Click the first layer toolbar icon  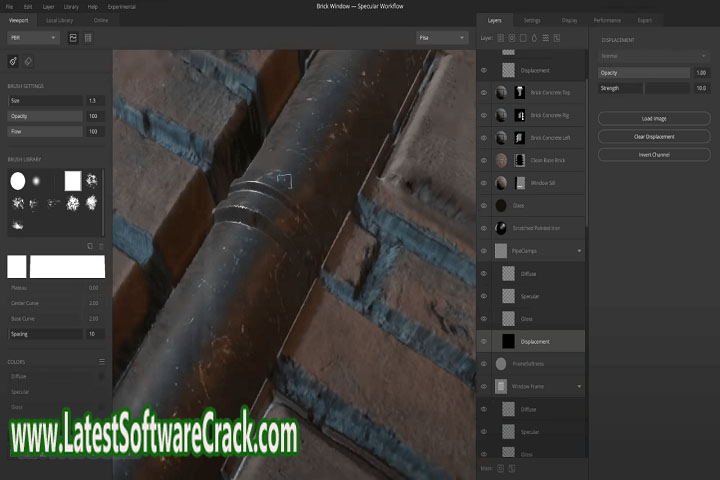tap(502, 37)
